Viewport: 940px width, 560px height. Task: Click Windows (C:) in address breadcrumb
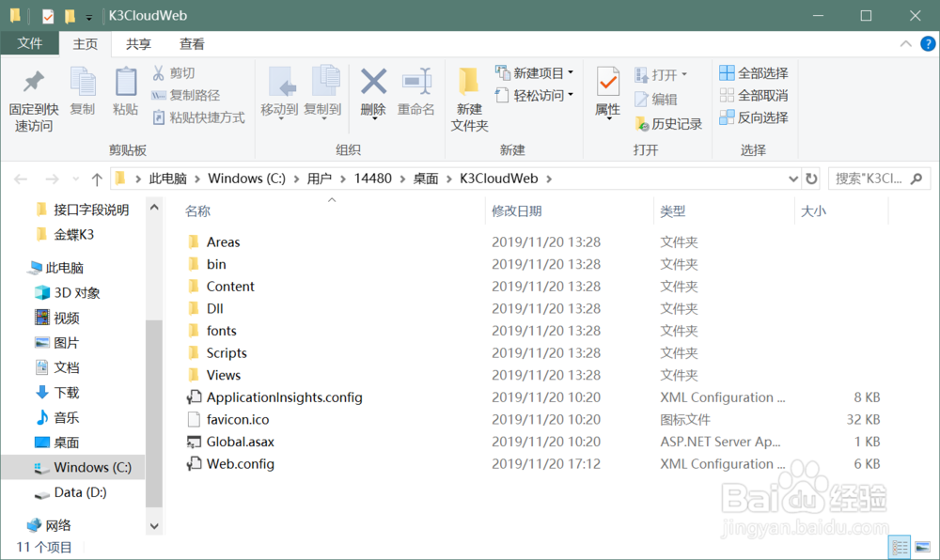[x=246, y=179]
